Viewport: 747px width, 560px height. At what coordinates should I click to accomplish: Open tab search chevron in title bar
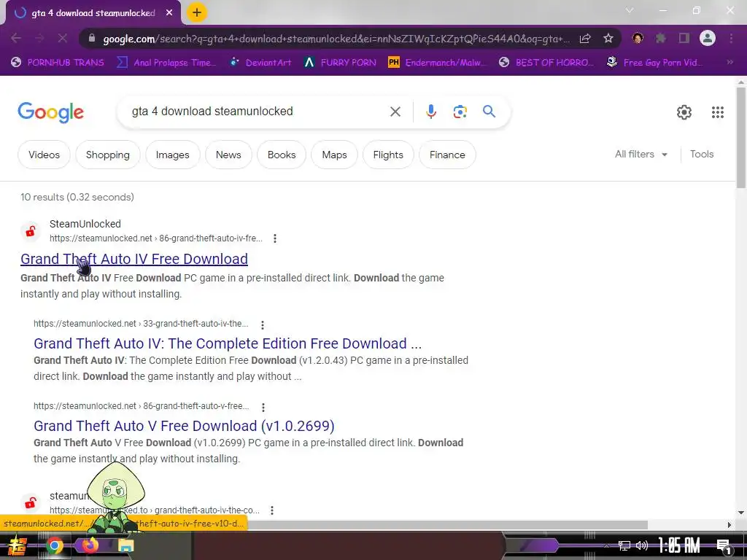[630, 10]
